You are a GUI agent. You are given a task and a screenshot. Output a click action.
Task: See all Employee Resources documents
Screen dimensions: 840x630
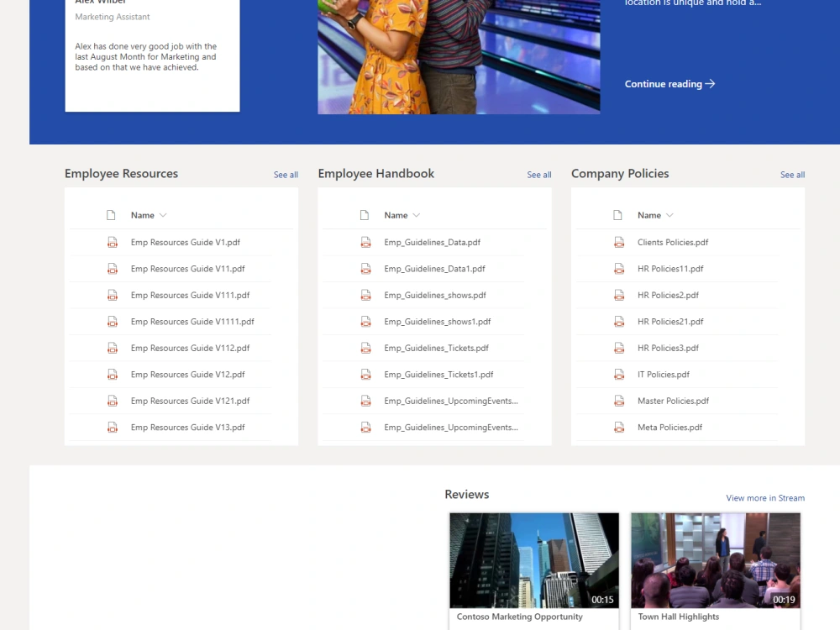[286, 175]
